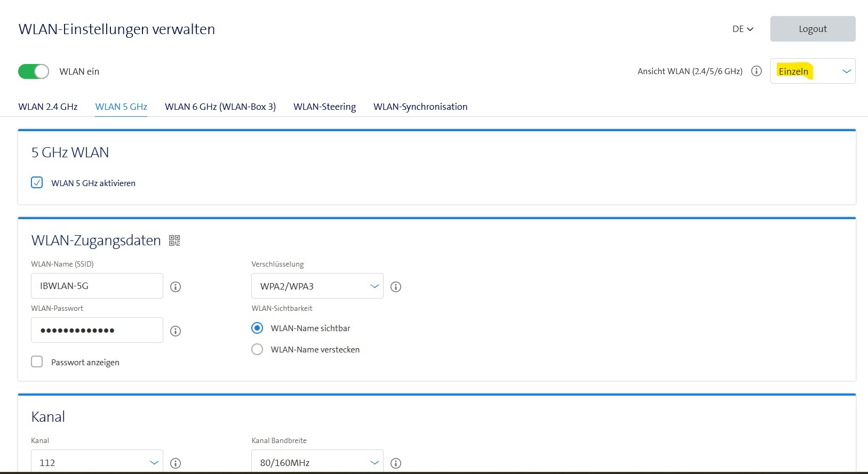Expand the WPA2/WPA3 encryption dropdown
868x474 pixels.
pyautogui.click(x=317, y=286)
